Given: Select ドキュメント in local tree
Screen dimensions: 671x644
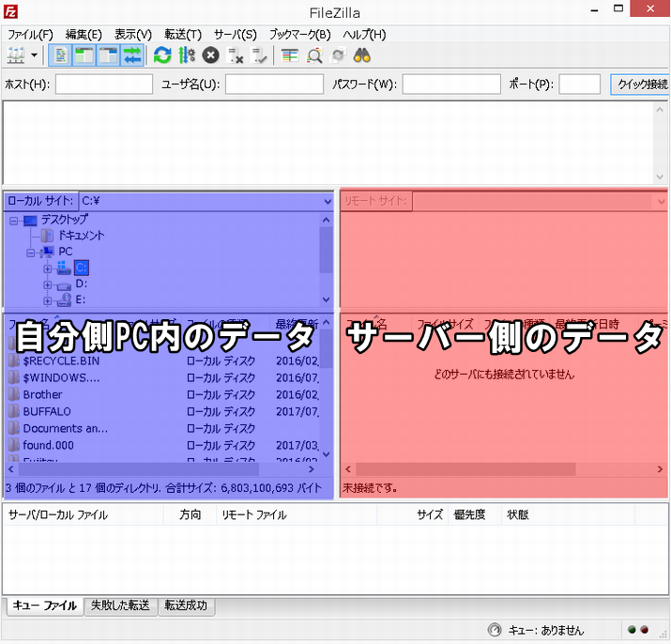Looking at the screenshot, I should click(x=81, y=235).
